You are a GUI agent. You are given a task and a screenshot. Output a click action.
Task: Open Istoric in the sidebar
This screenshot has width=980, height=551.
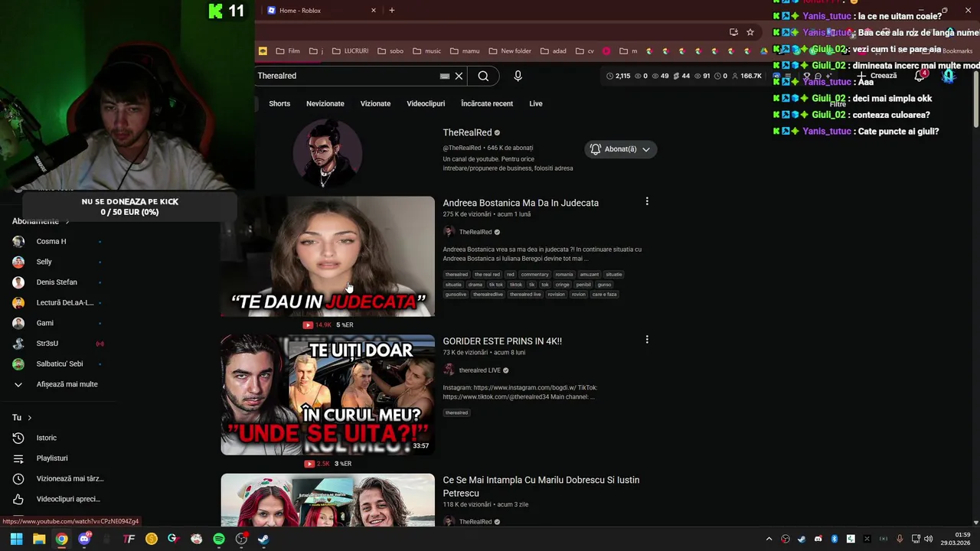pos(59,438)
